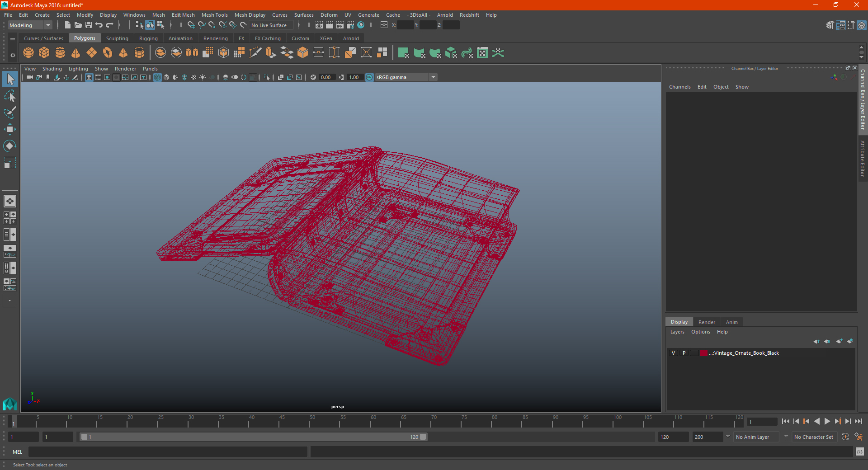Activate the Rotate tool
Image resolution: width=868 pixels, height=470 pixels.
[10, 146]
